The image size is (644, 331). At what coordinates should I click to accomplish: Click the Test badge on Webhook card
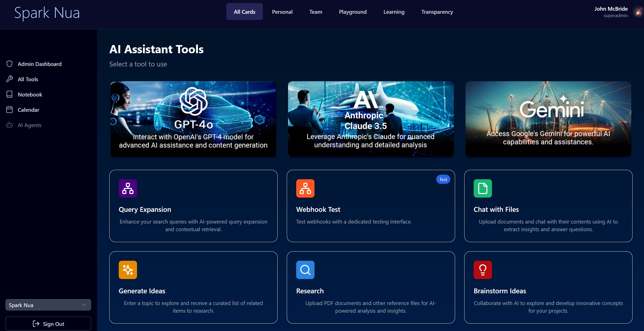coord(443,179)
